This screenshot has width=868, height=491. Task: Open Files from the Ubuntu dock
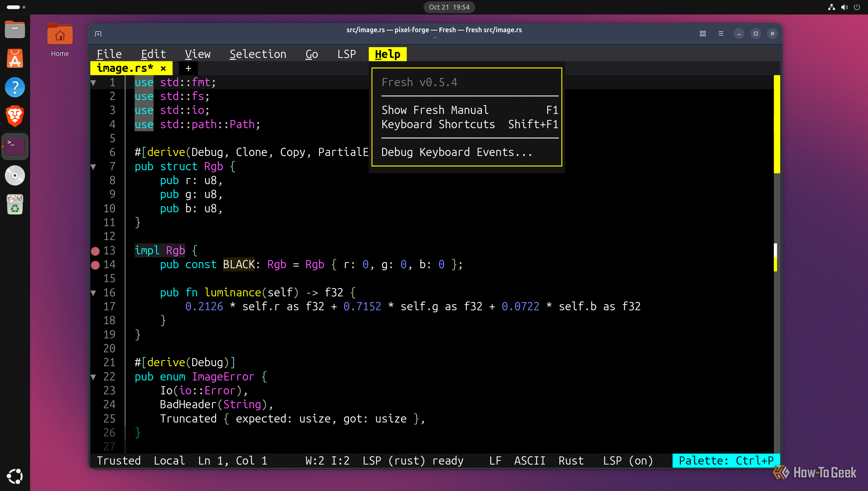[x=15, y=30]
